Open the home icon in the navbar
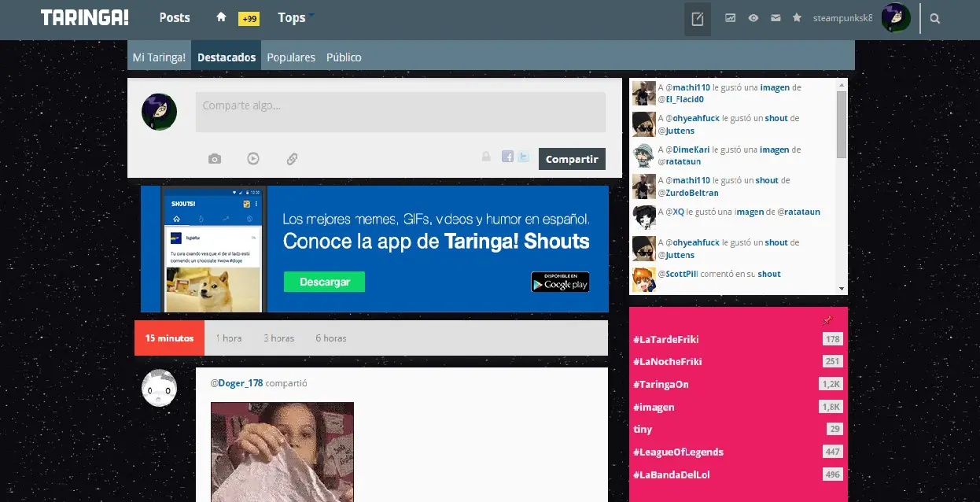 [x=221, y=17]
